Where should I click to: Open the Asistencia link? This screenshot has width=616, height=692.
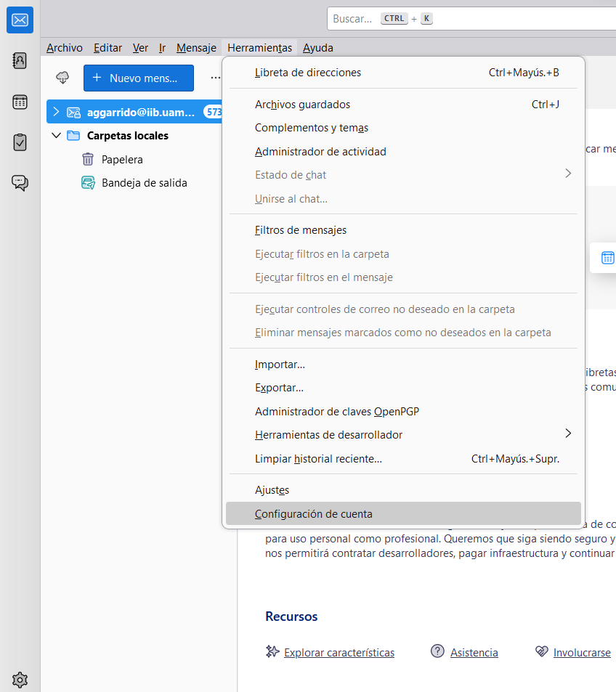474,653
